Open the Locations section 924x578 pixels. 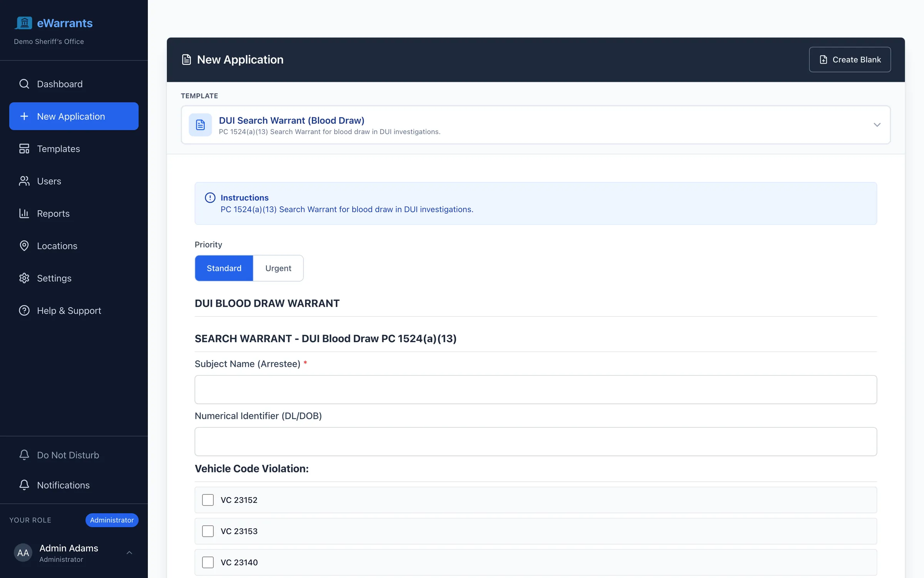click(74, 245)
